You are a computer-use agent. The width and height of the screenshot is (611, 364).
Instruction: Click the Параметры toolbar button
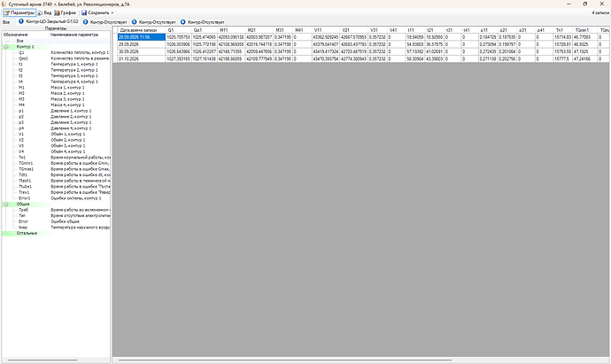click(x=19, y=13)
